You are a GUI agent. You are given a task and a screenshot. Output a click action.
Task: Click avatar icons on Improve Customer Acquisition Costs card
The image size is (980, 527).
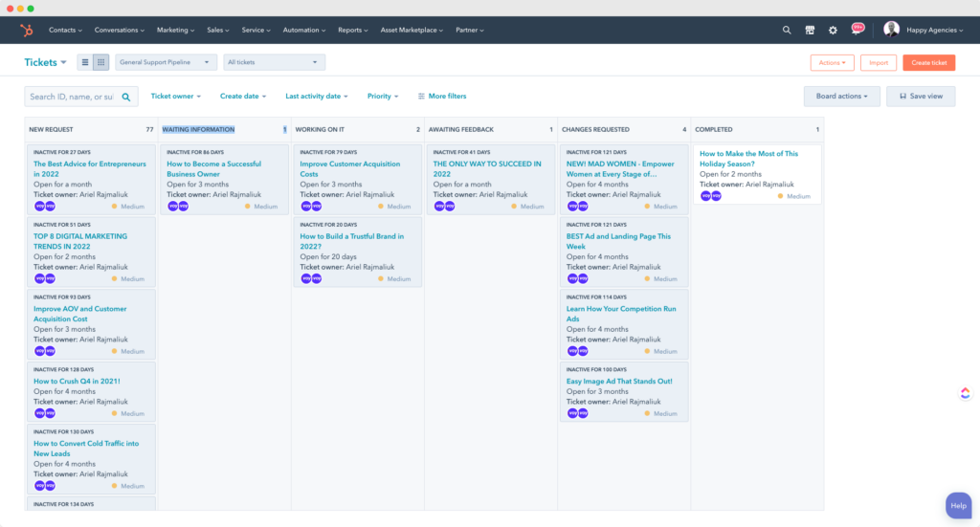pos(311,206)
